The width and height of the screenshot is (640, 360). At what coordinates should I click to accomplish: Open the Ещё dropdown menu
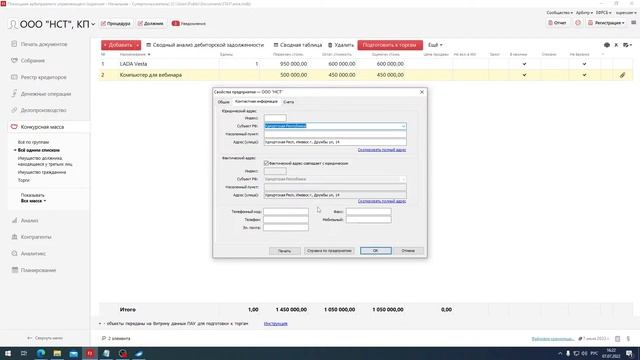[x=435, y=45]
